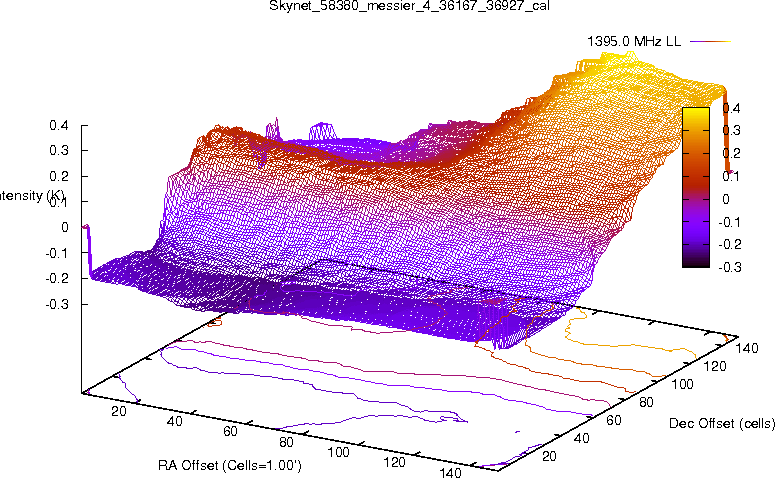Image resolution: width=775 pixels, height=478 pixels.
Task: Click the 0.3 tick on the intensity axis
Action: (x=59, y=151)
